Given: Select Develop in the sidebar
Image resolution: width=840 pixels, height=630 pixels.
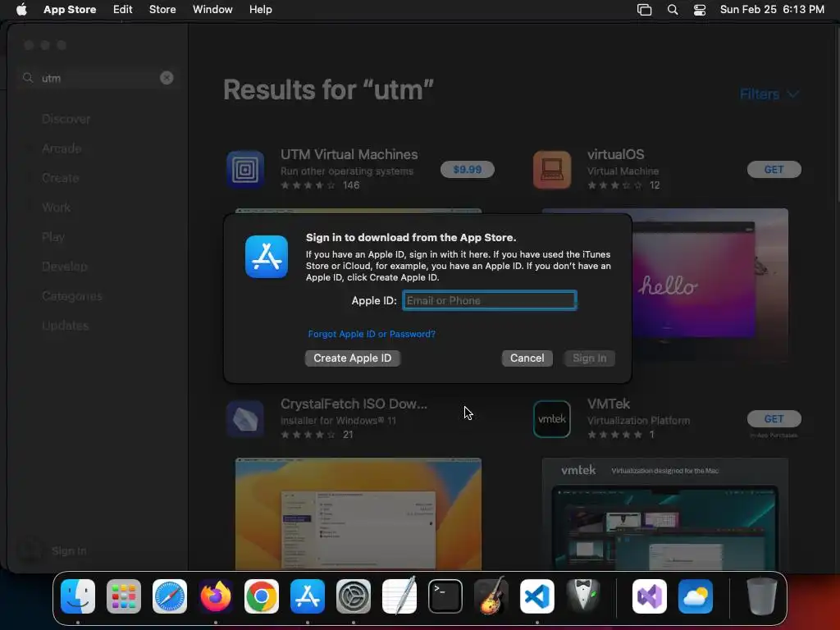Looking at the screenshot, I should tap(64, 267).
